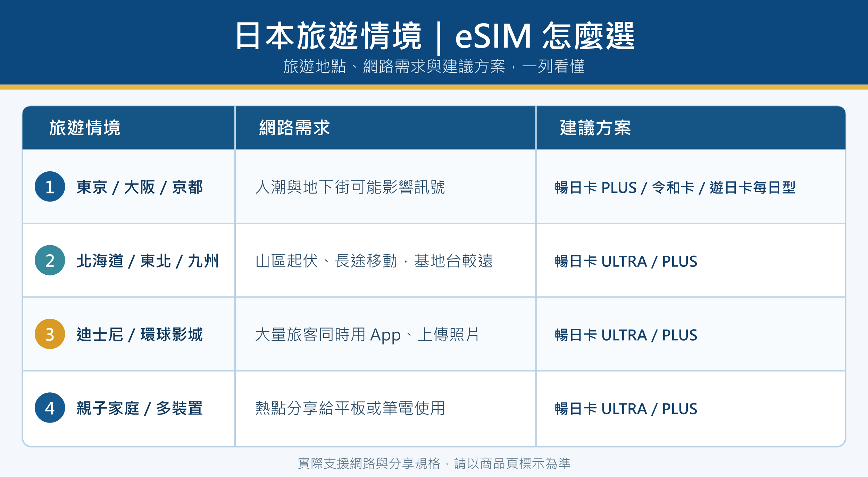Click 暢日卡 ULTRA / PLUS in 親子家庭 row

(x=626, y=409)
